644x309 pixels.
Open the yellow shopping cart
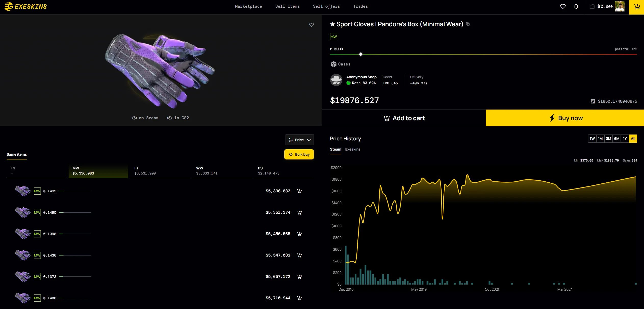[637, 7]
